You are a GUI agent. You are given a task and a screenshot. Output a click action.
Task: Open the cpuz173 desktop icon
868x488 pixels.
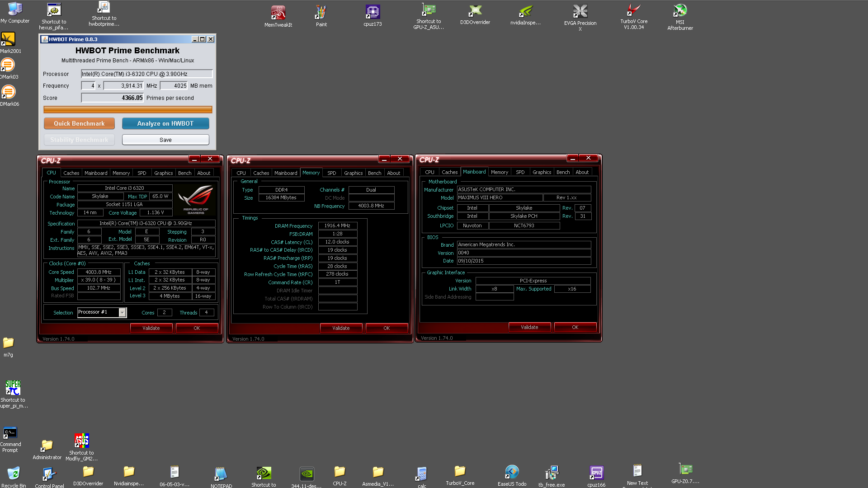coord(373,16)
